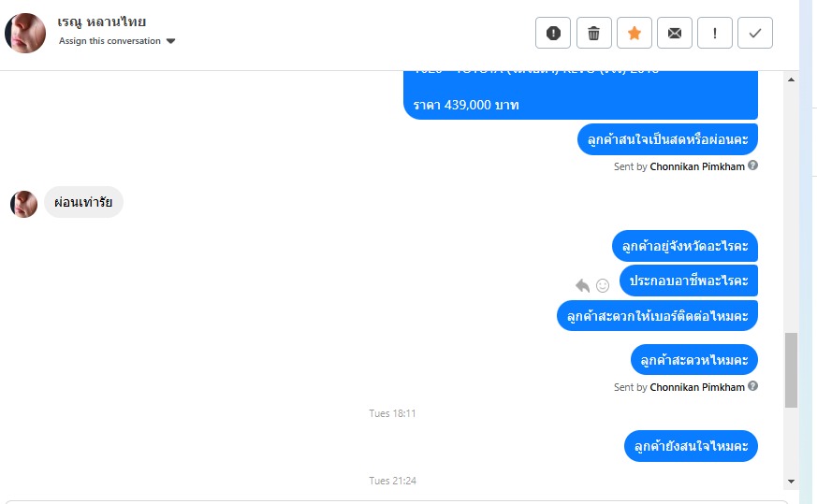Screen dimensions: 817x504
Task: Open the lower Chonnikan Pimkham sender name
Action: coord(697,387)
